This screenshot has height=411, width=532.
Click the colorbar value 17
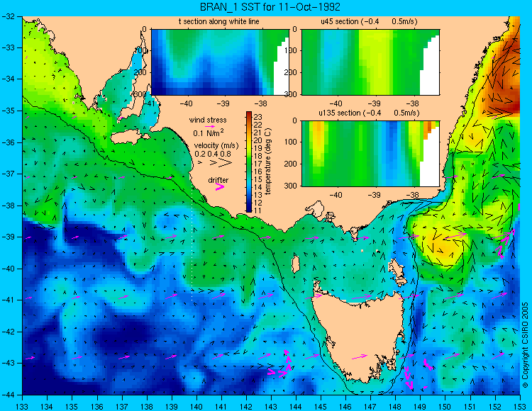[258, 164]
